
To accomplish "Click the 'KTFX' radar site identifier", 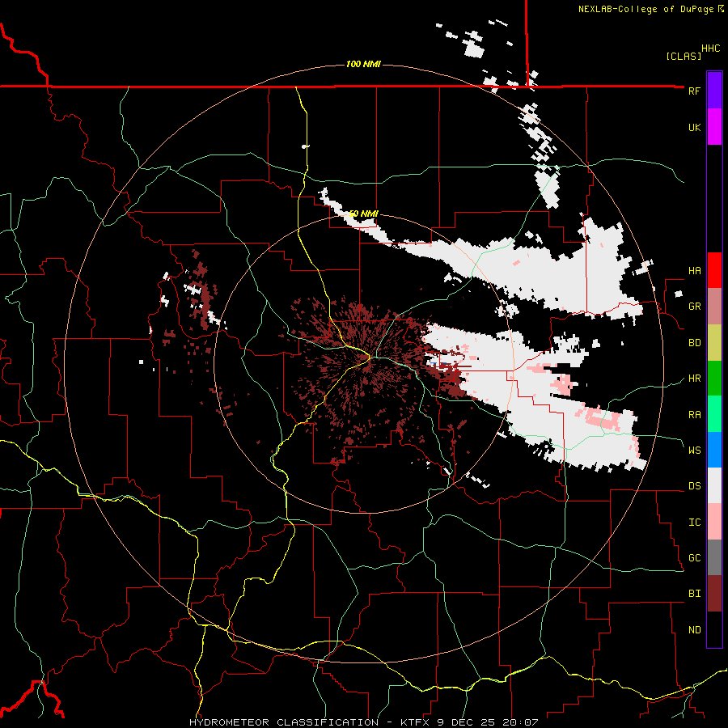I will (x=415, y=722).
